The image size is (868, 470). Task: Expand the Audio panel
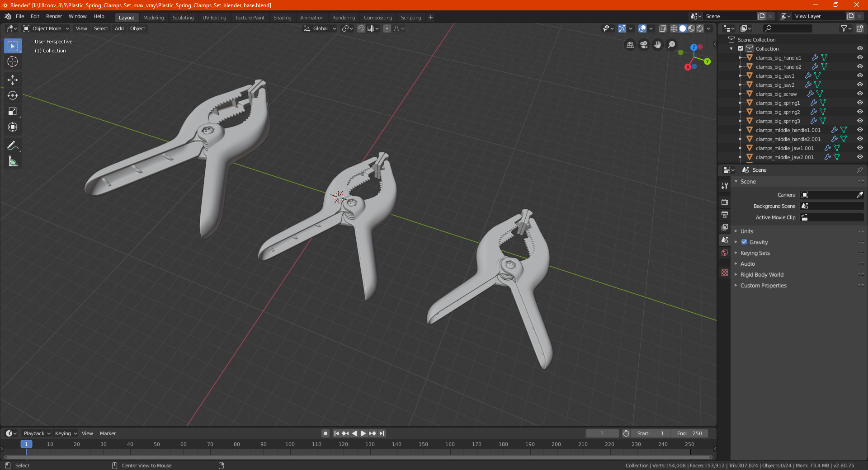coord(747,264)
